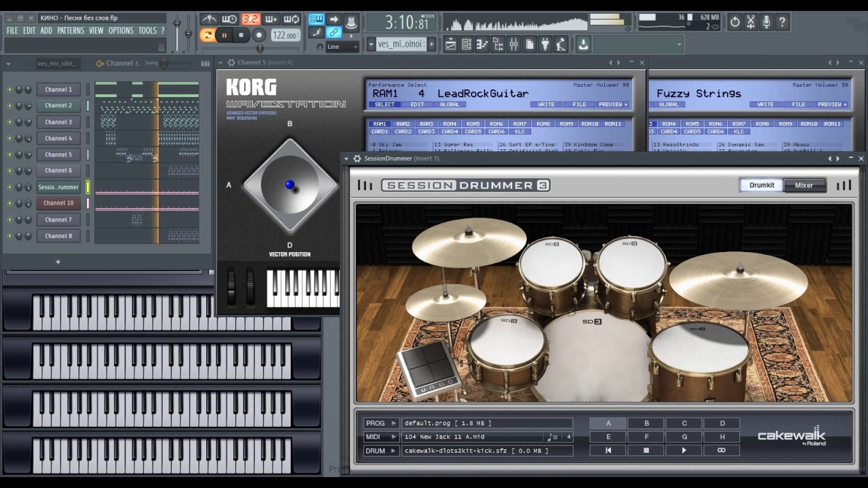Mute Channel 1 via its green LED

9,89
